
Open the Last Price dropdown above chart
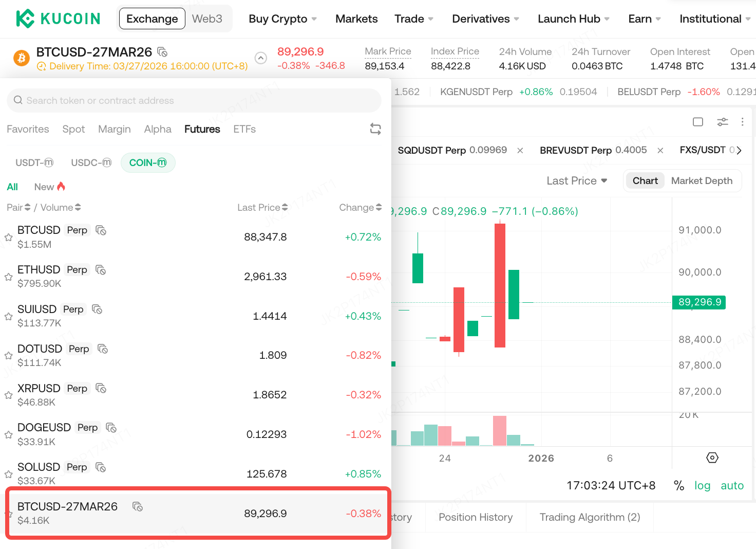(577, 181)
